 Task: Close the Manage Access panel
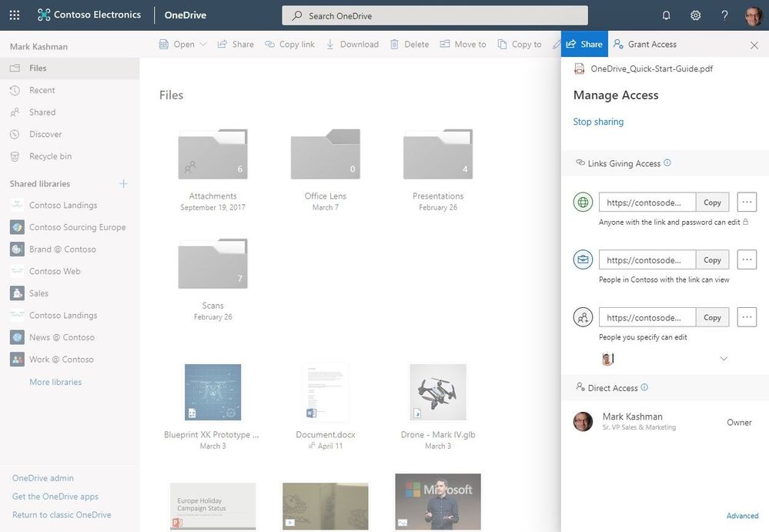click(754, 45)
